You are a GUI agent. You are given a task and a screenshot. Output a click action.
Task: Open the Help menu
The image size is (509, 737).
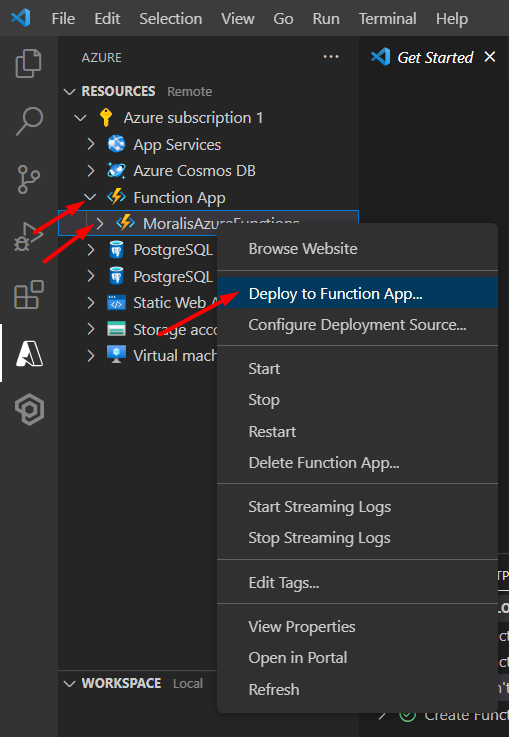(452, 18)
